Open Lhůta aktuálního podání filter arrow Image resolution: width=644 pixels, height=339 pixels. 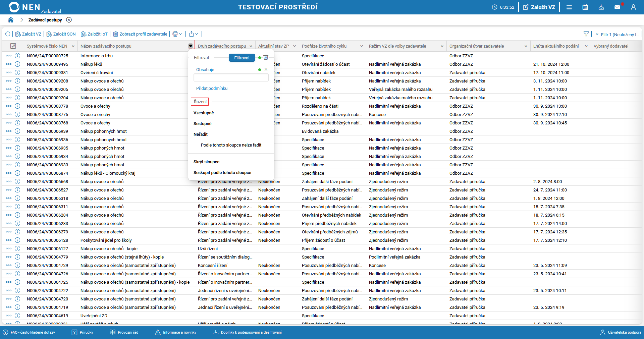pyautogui.click(x=586, y=46)
